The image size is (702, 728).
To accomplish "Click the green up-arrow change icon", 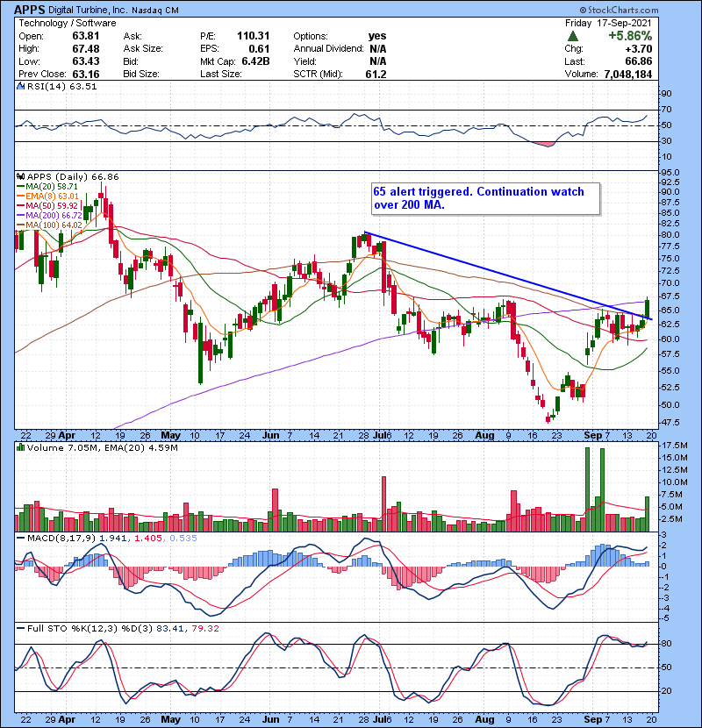I will (x=572, y=36).
